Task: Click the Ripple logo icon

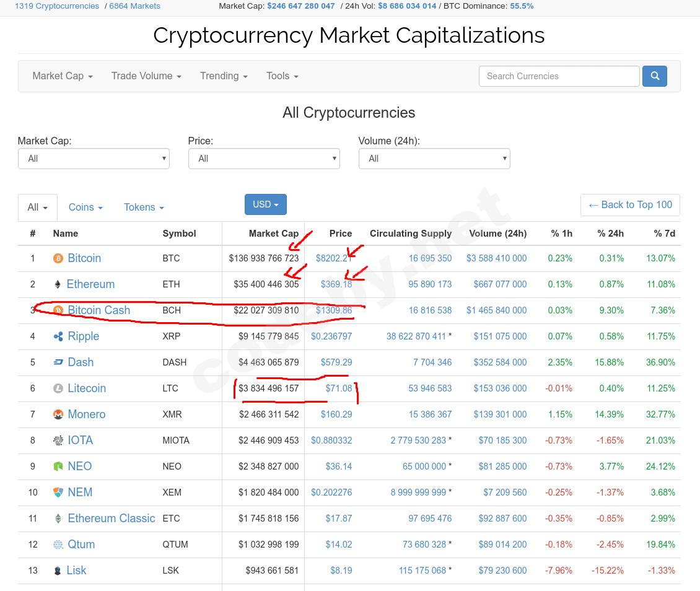Action: (58, 336)
